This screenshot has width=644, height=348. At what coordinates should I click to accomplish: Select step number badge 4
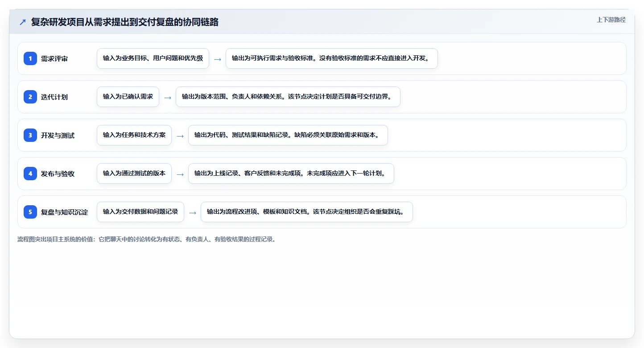30,174
